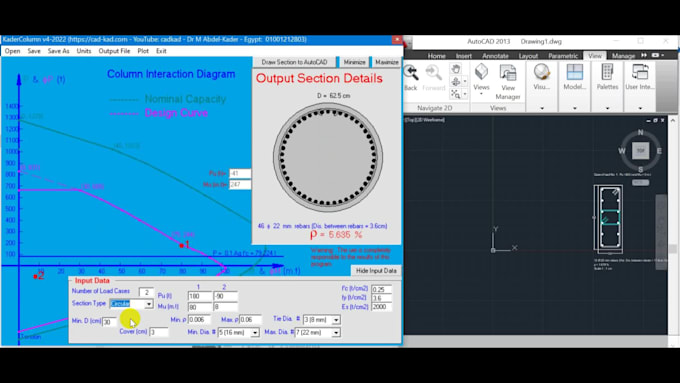Viewport: 680px width, 383px height.
Task: Click the Maximize button in KaderColumn panel
Action: point(387,62)
